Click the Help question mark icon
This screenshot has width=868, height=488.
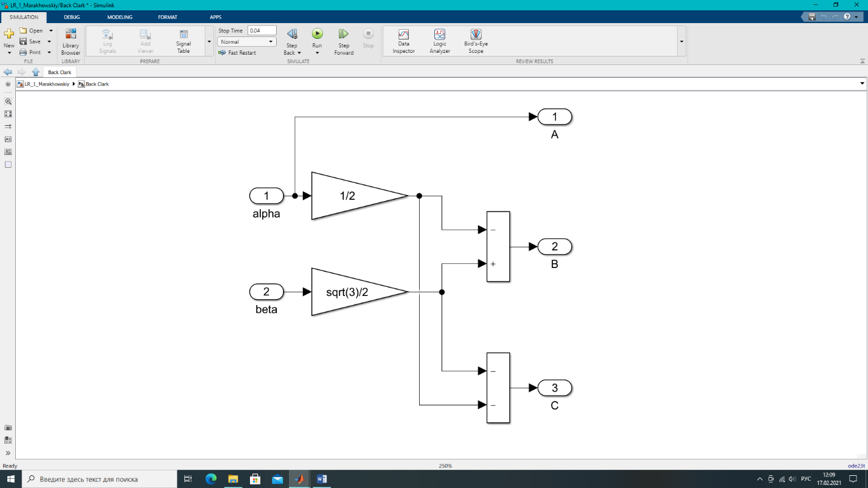847,17
